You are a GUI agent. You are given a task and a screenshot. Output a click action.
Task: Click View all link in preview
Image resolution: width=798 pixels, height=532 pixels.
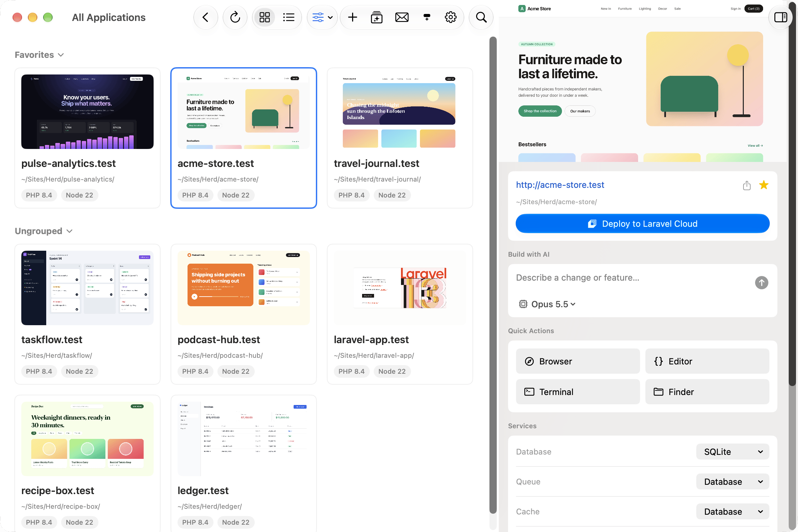755,146
